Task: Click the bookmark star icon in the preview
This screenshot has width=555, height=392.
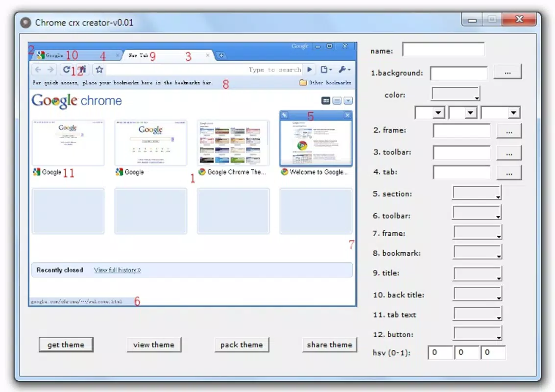Action: tap(99, 70)
